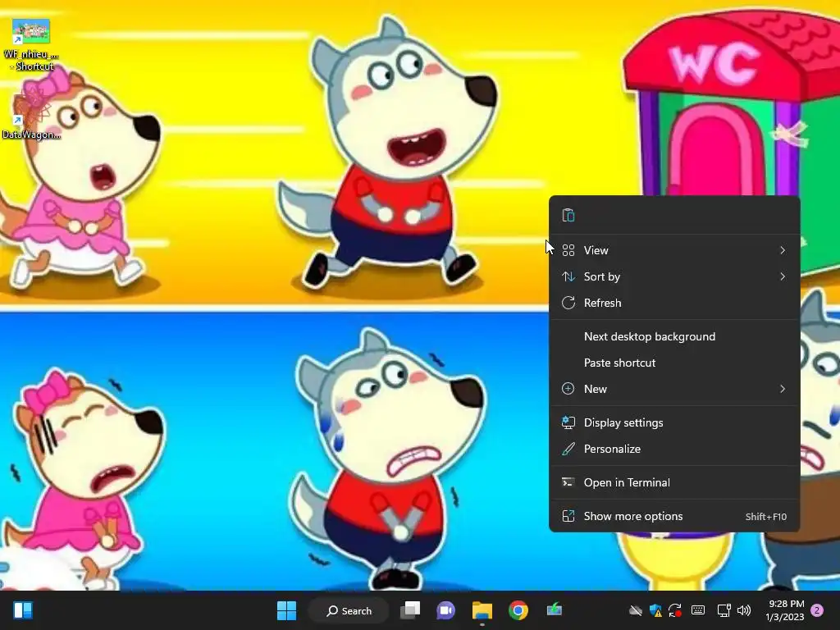840x630 pixels.
Task: Click Show more options
Action: tap(674, 517)
